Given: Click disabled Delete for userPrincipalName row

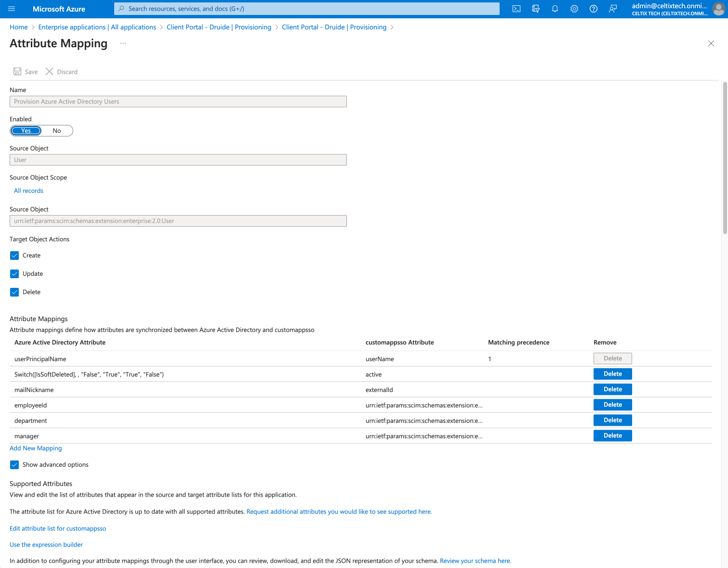Looking at the screenshot, I should [612, 358].
